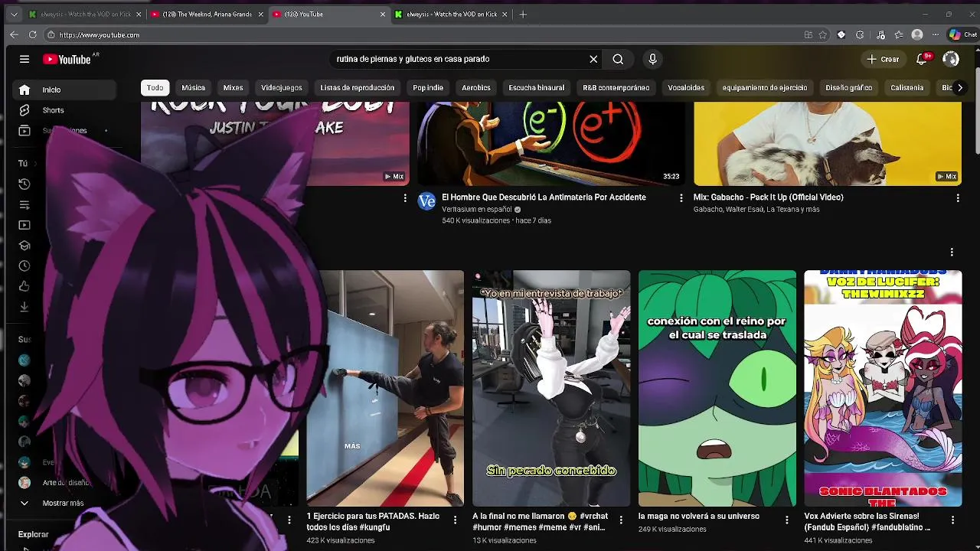Image resolution: width=980 pixels, height=551 pixels.
Task: Open the browser Chat copilot button
Action: click(x=963, y=34)
